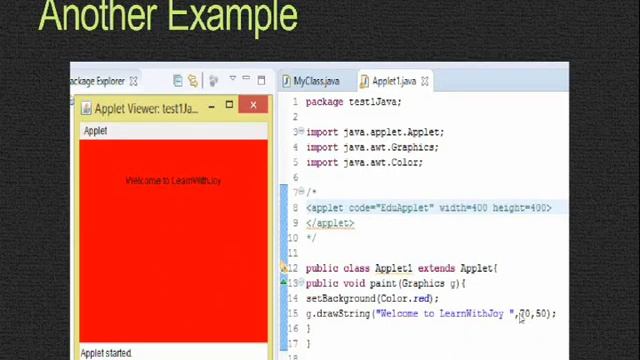Viewport: 640px width, 360px height.
Task: Click the 'package test1Java;' code line
Action: tap(354, 102)
